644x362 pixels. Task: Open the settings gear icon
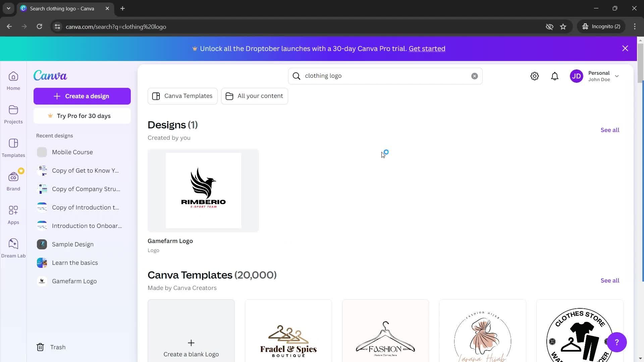tap(535, 76)
